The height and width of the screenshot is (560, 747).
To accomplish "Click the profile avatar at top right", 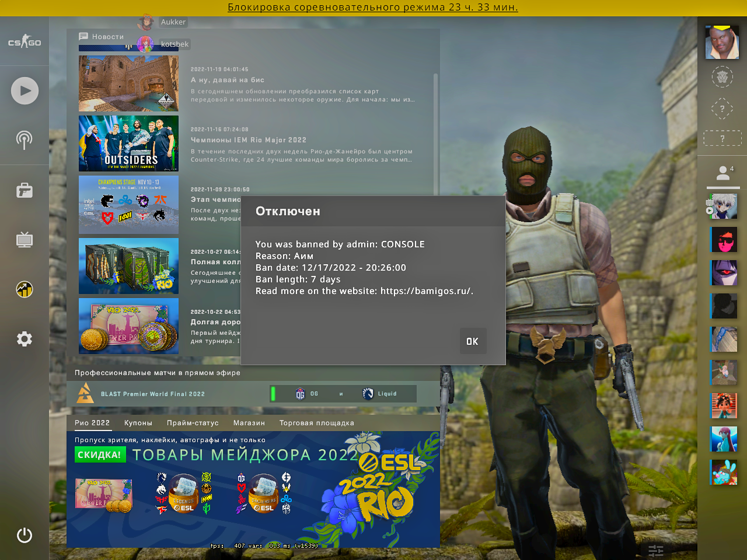I will (722, 42).
